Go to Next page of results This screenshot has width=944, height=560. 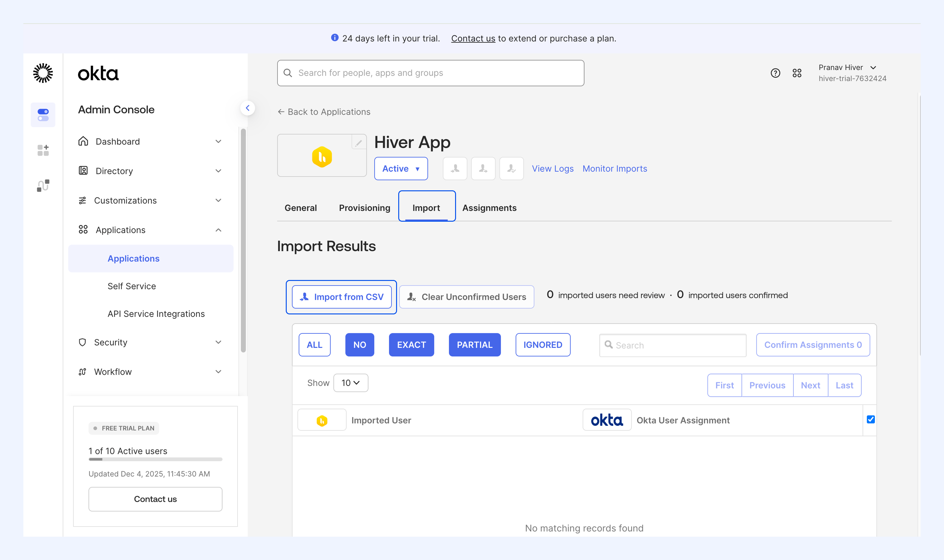pyautogui.click(x=810, y=385)
